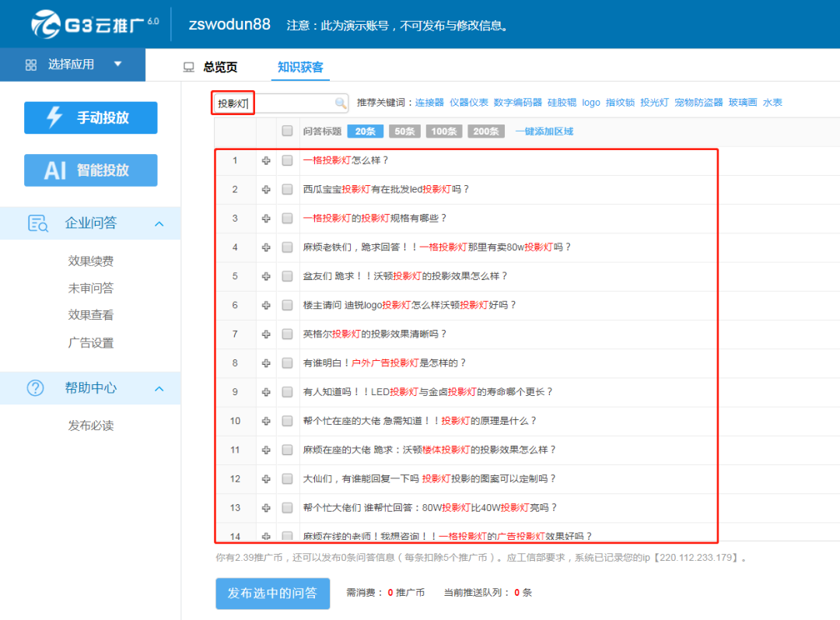Viewport: 840px width, 620px height.
Task: Click the plus icon in row 4
Action: [266, 247]
